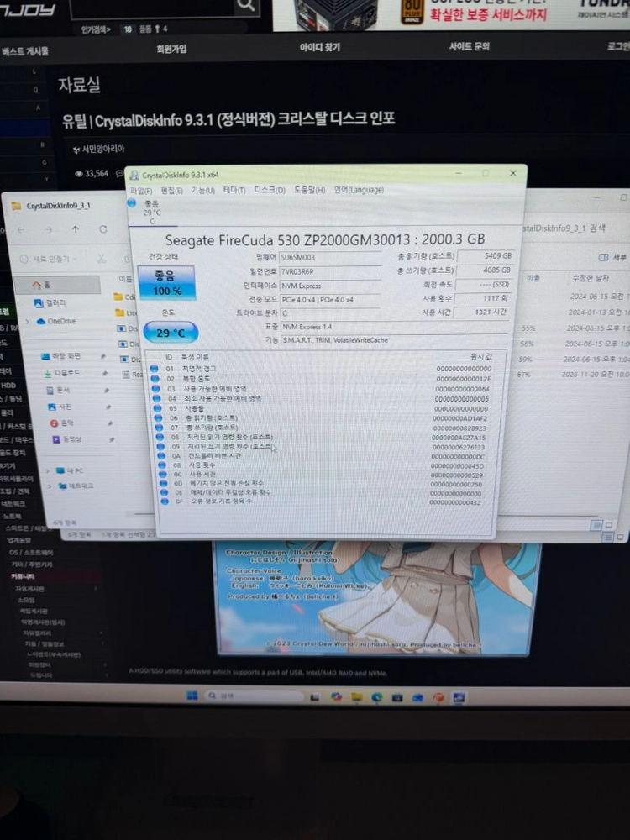Open the 테마(T) menu

(234, 190)
